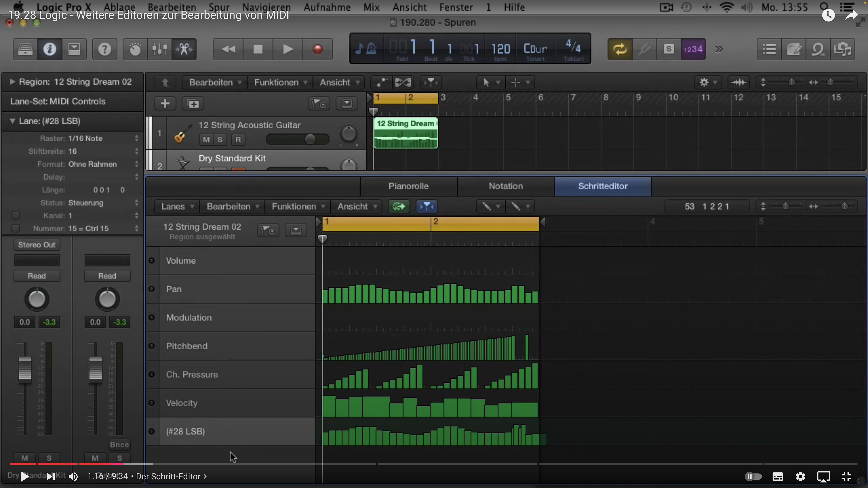Collapse the Lane (#28 LSB) section
The height and width of the screenshot is (488, 868).
[13, 121]
